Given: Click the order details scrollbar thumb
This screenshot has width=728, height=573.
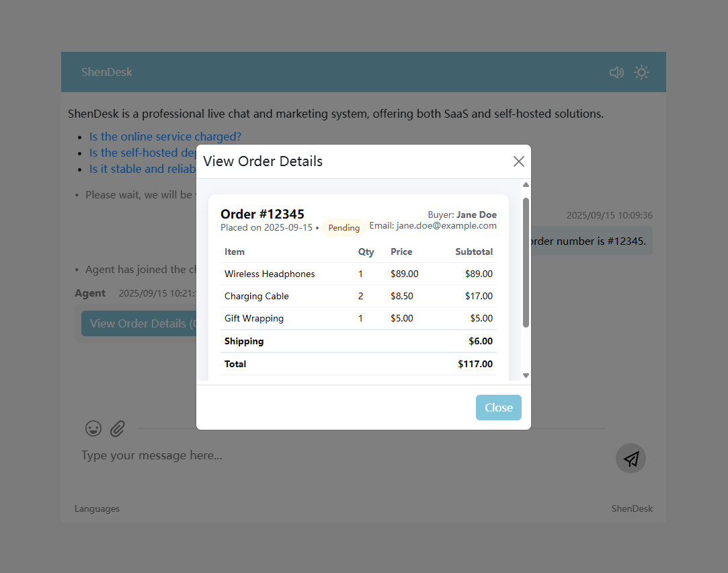Looking at the screenshot, I should point(526,262).
